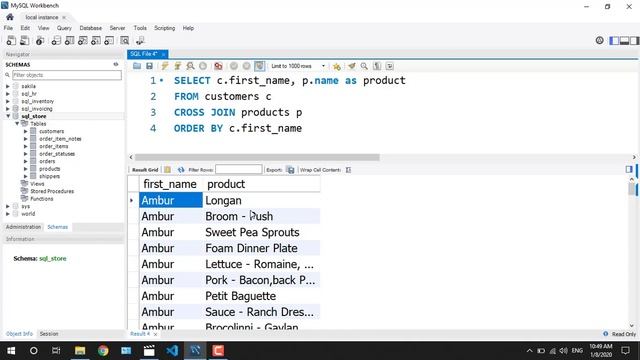
Task: Click Stored Procedures in schema tree
Action: pyautogui.click(x=52, y=191)
